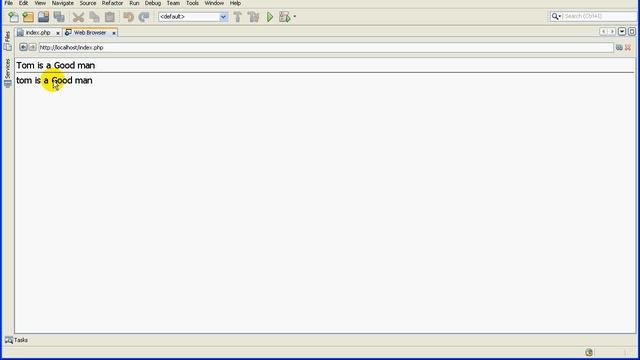Click the status bar globe icon

589,352
